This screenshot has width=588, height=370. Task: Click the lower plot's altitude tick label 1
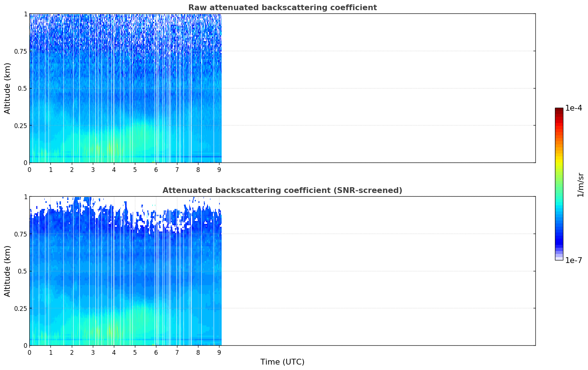click(25, 197)
